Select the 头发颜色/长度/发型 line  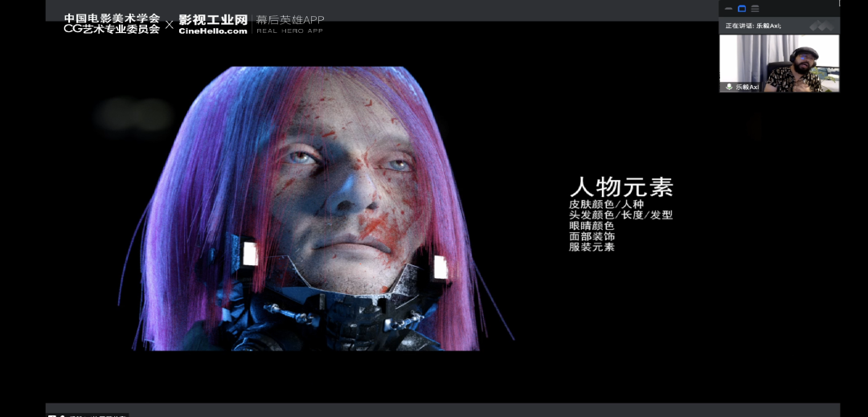pos(620,215)
